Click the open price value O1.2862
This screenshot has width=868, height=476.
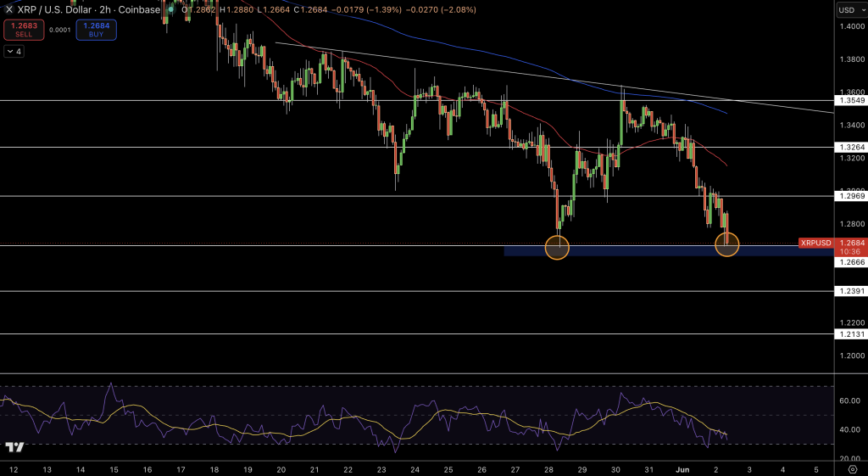tap(199, 9)
